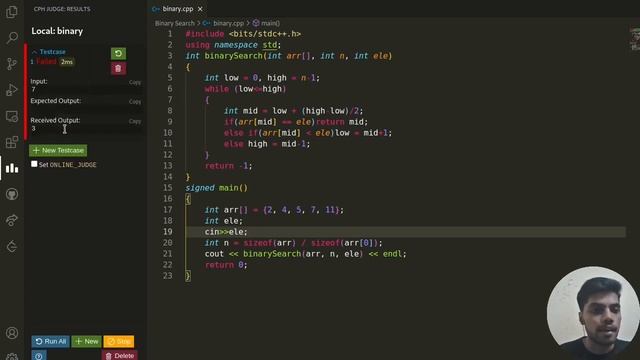This screenshot has width=640, height=360.
Task: Click the New Testcase button
Action: pyautogui.click(x=58, y=150)
